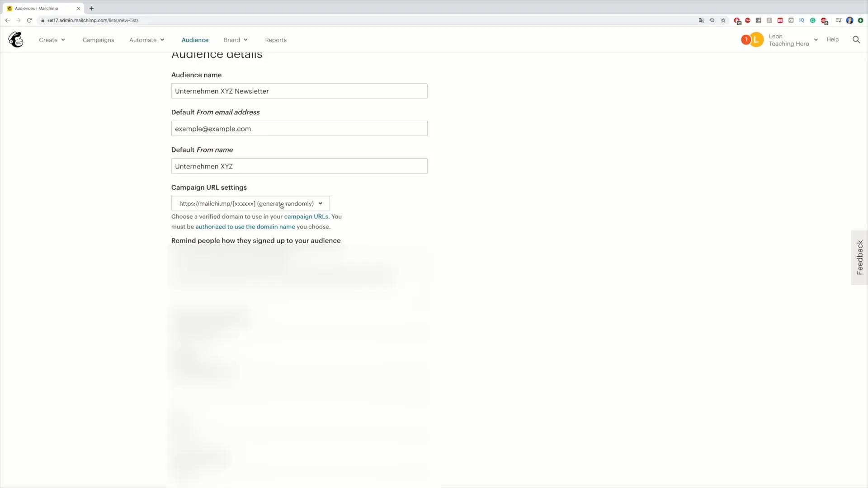Expand the Campaign URL settings dropdown
868x488 pixels.
320,203
